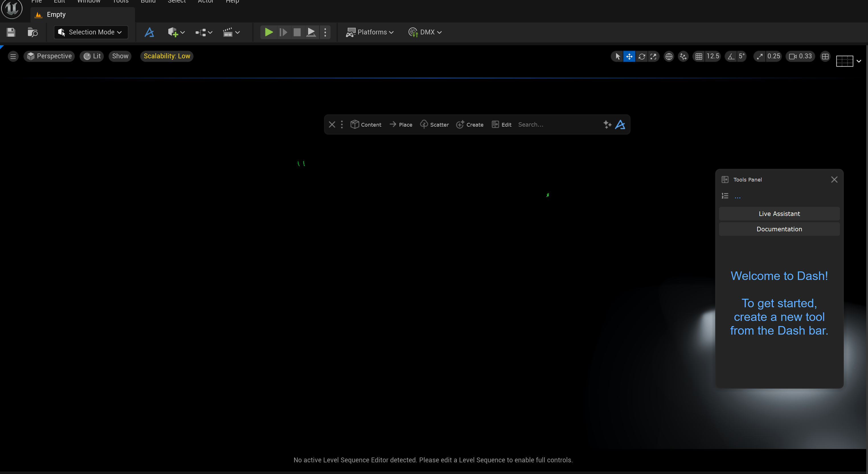Click Edit in the Dash bar
The image size is (868, 474).
(502, 125)
